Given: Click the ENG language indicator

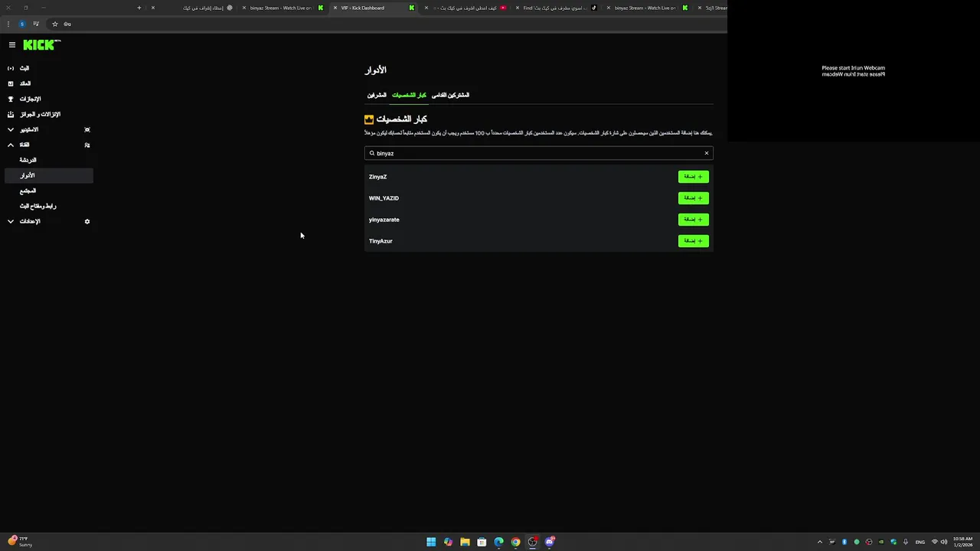Looking at the screenshot, I should coord(920,542).
